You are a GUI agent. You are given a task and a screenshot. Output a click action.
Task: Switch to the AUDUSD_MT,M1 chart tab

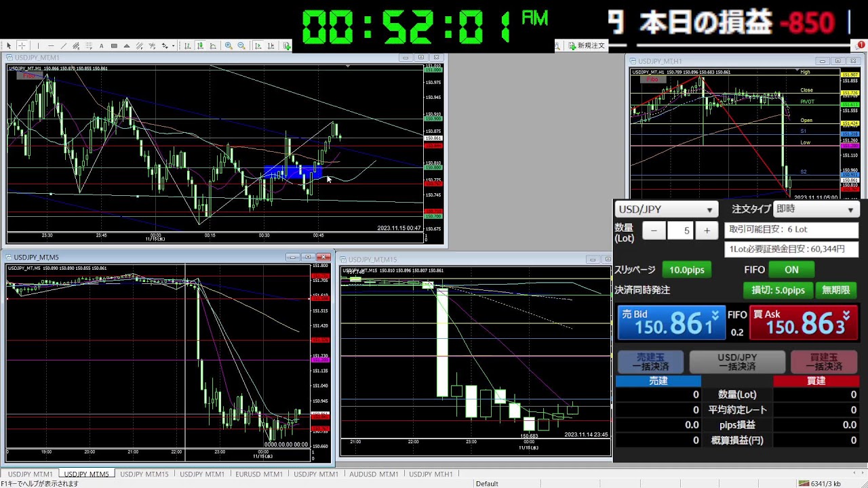point(373,474)
